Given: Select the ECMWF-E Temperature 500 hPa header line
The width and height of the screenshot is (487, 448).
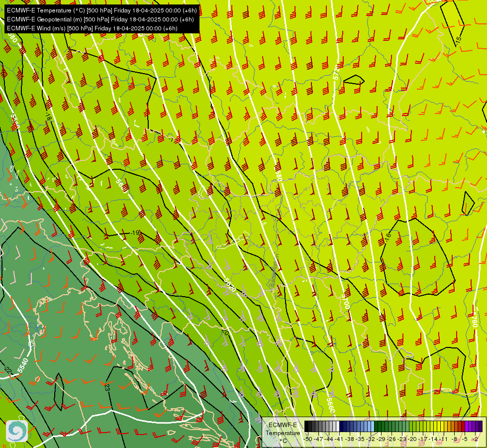Looking at the screenshot, I should 101,10.
